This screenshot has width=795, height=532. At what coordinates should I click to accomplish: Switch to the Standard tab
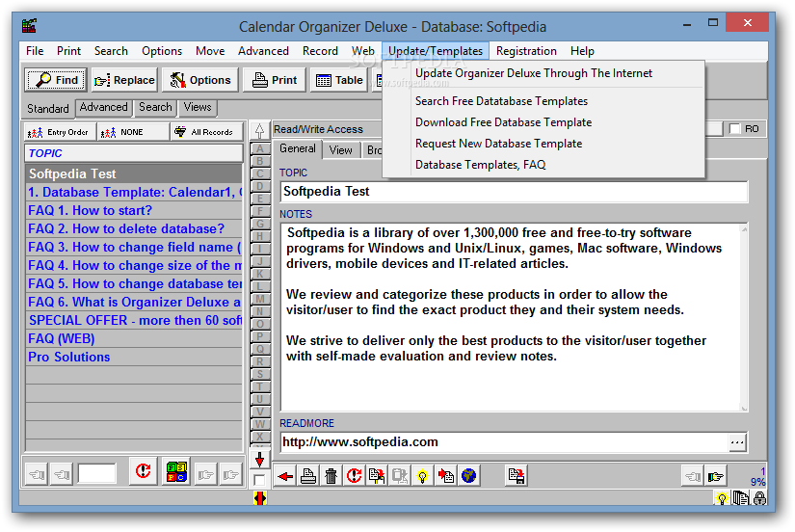47,109
